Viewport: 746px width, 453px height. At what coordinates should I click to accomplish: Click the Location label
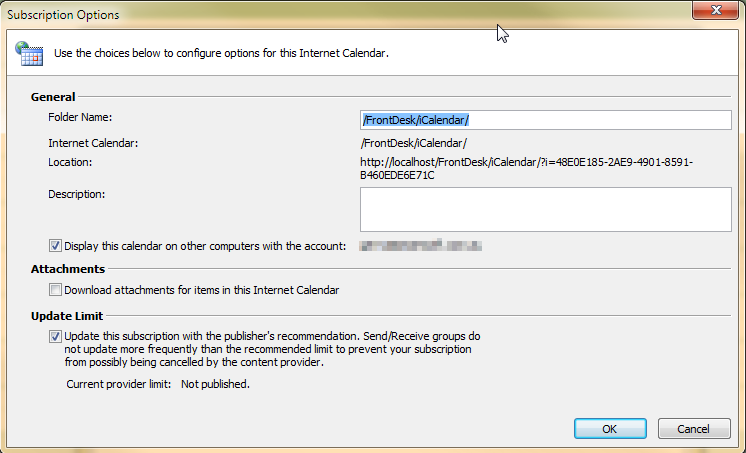(70, 162)
